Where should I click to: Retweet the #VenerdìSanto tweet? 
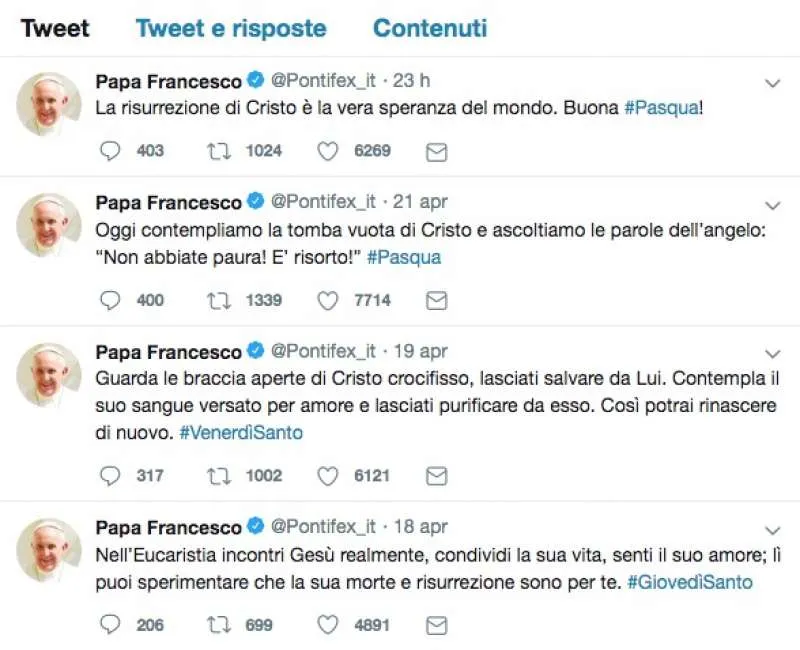(218, 475)
